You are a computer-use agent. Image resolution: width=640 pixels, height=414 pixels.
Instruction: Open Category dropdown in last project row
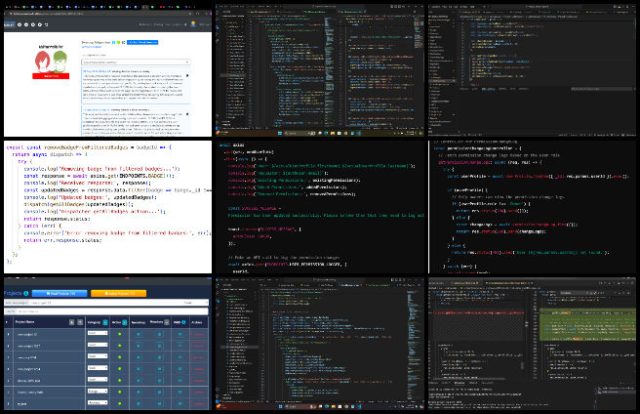97,404
